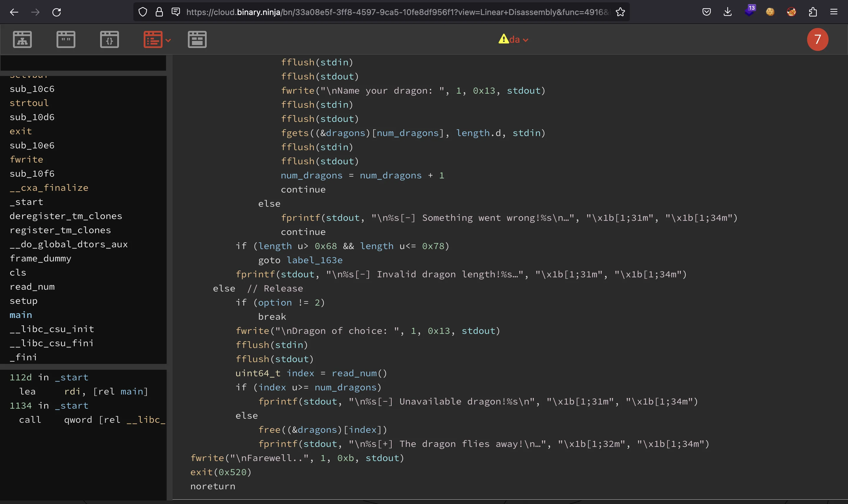Click the 'call qword [rel __libc_' xref line
This screenshot has height=504, width=848.
tap(92, 420)
